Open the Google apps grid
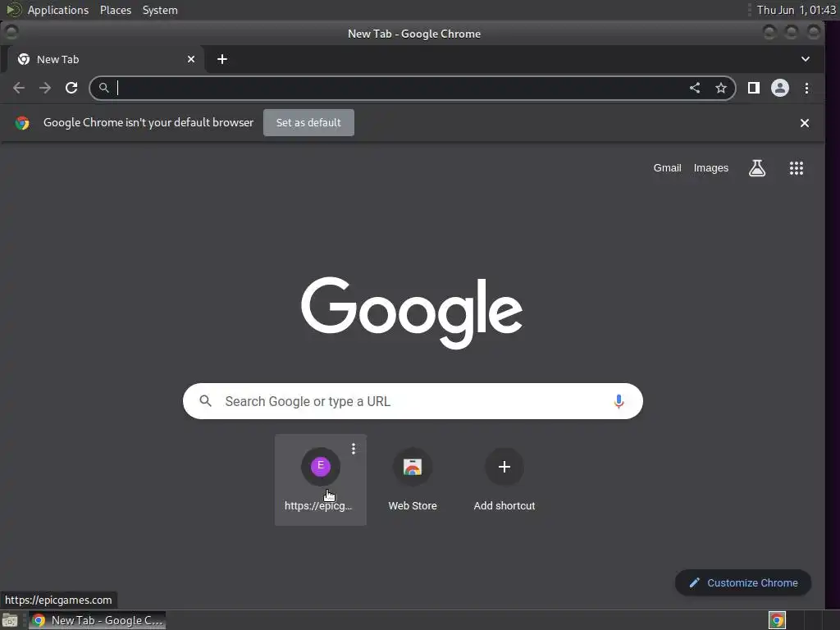The height and width of the screenshot is (630, 840). 797,168
